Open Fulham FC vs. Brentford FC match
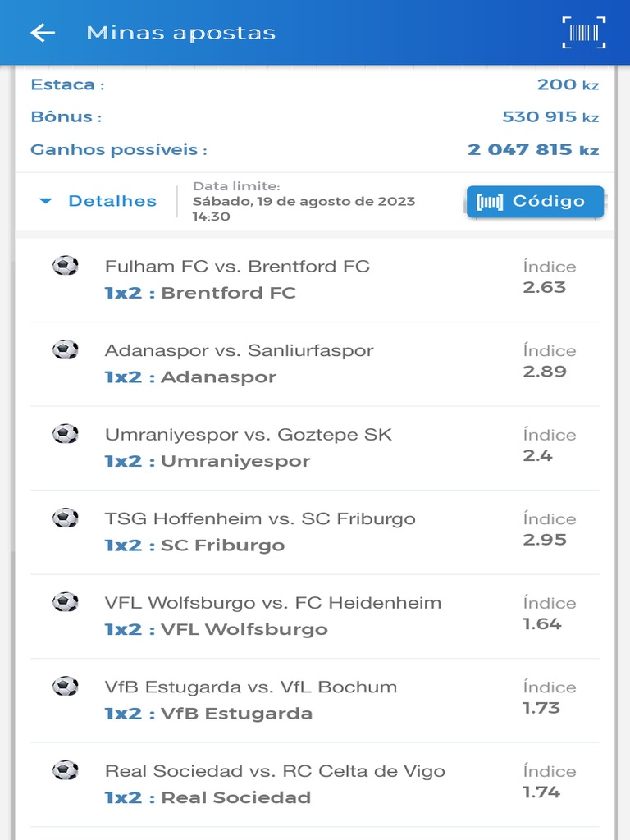 click(x=237, y=267)
